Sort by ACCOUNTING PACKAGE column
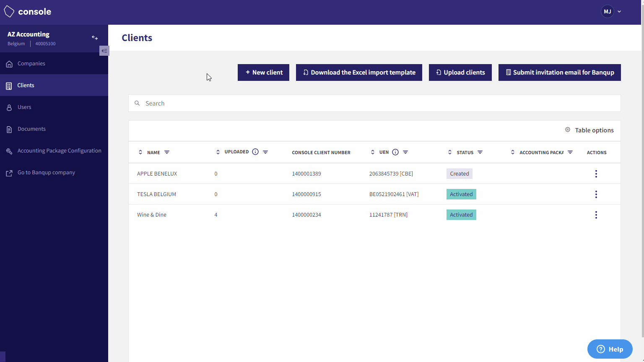The height and width of the screenshot is (362, 644). pos(513,152)
